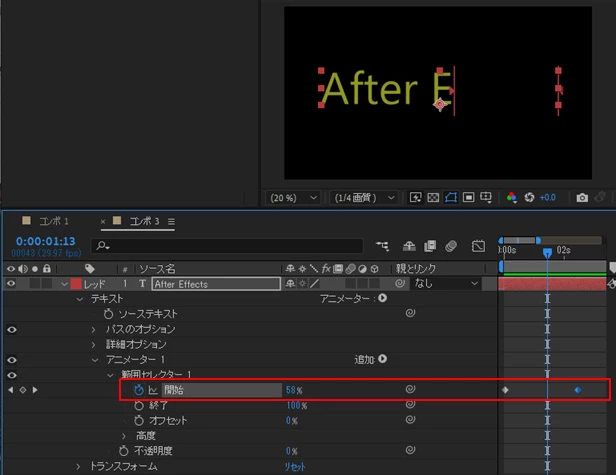
Task: Toggle the transparency grid in viewer
Action: 433,197
